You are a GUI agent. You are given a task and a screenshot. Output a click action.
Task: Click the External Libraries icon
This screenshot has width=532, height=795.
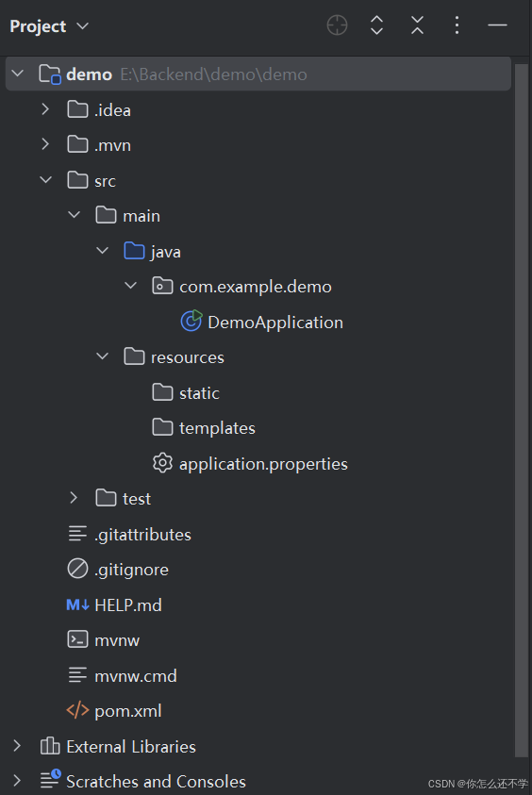point(50,746)
